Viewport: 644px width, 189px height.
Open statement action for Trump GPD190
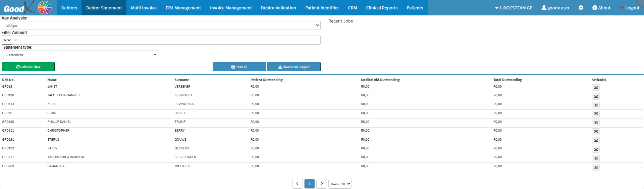[596, 123]
